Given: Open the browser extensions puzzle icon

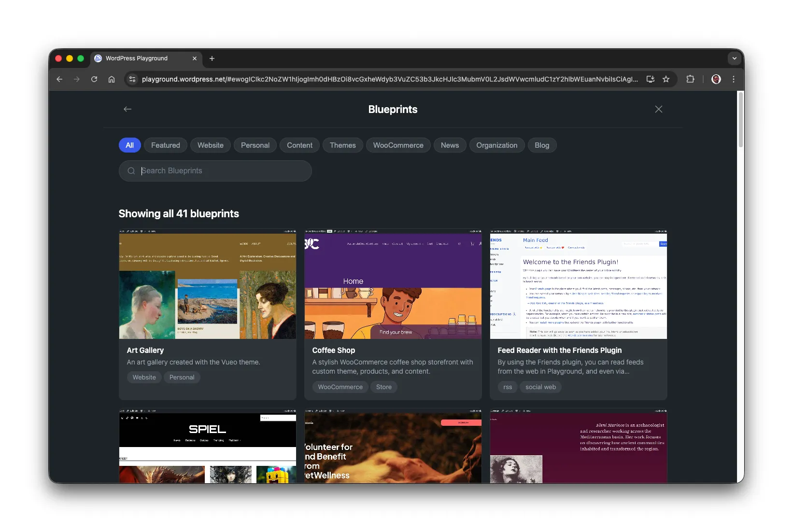Looking at the screenshot, I should [690, 79].
